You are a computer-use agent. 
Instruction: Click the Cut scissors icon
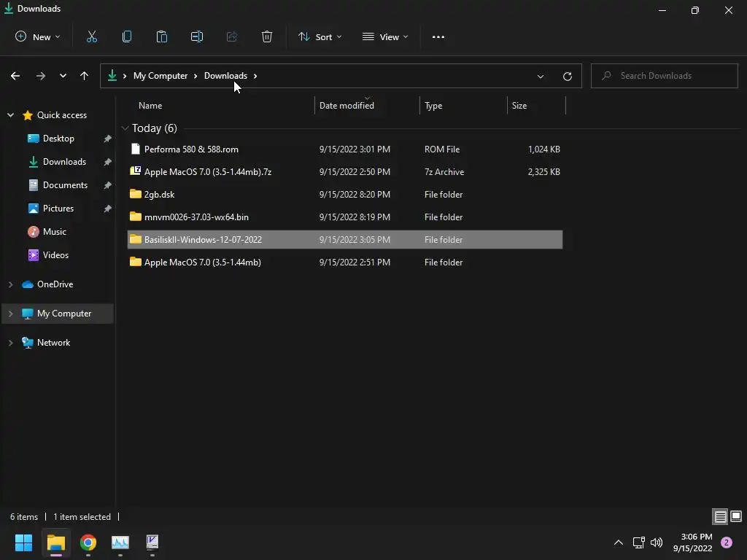[x=92, y=36]
